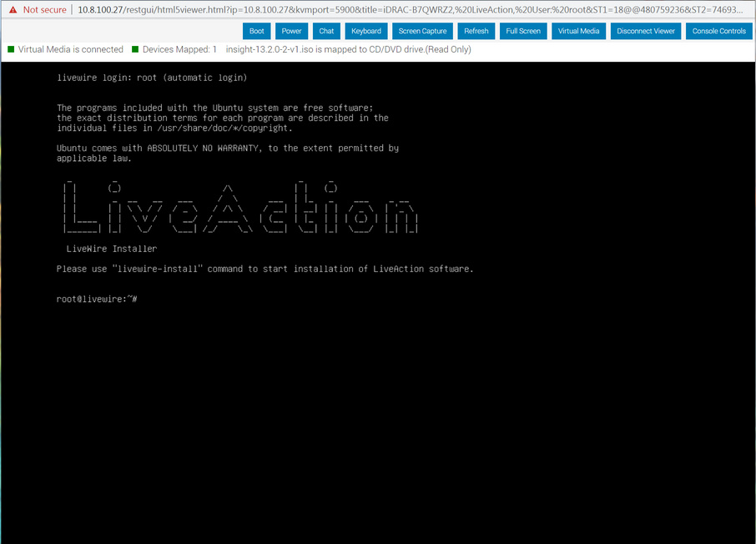The height and width of the screenshot is (544, 756).
Task: Click the 'LiveWire Installer' text
Action: pyautogui.click(x=111, y=249)
